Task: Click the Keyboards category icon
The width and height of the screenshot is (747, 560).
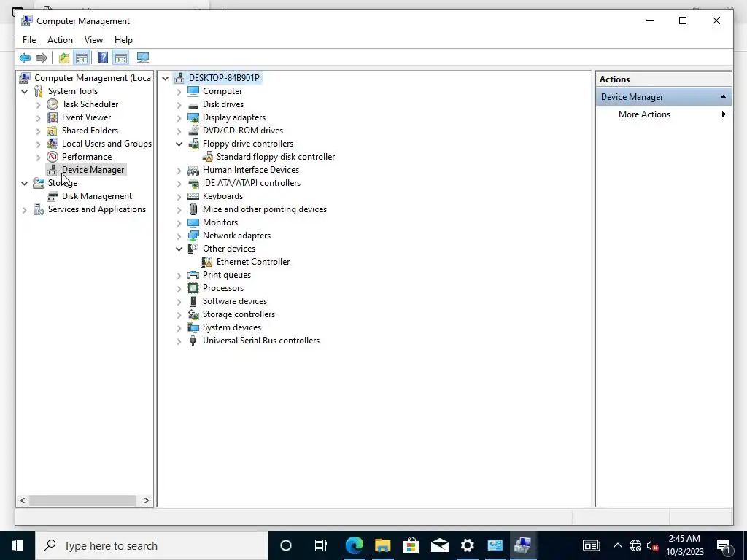Action: [193, 196]
